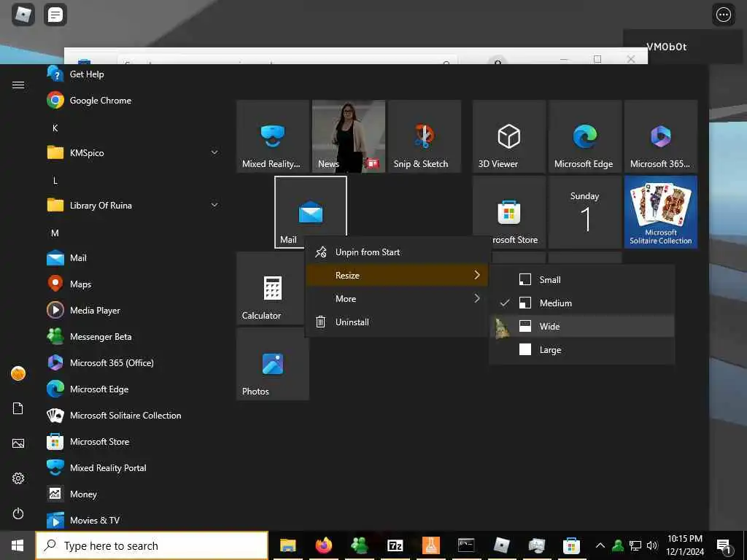The image size is (747, 560).
Task: Open the command prompt taskbar icon
Action: [466, 545]
